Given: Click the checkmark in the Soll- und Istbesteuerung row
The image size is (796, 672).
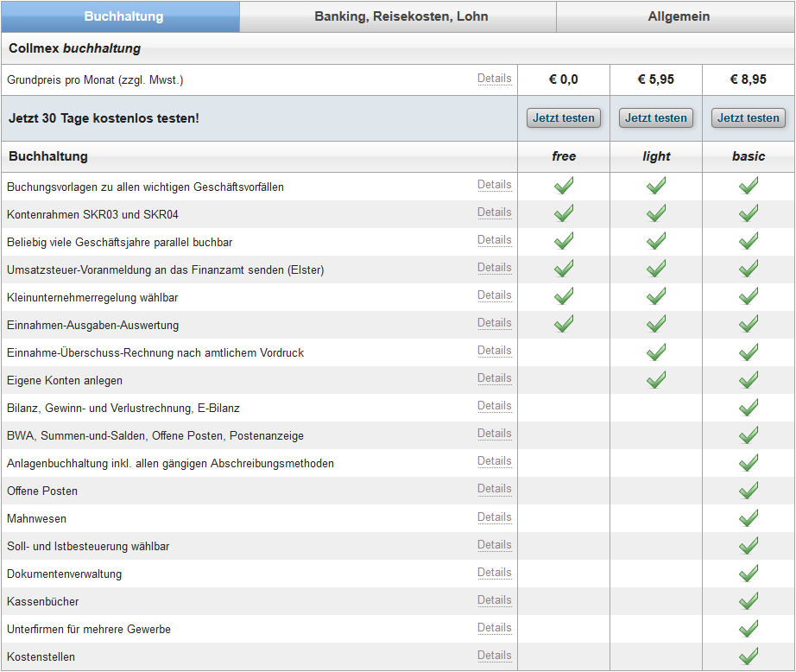Looking at the screenshot, I should (x=749, y=545).
